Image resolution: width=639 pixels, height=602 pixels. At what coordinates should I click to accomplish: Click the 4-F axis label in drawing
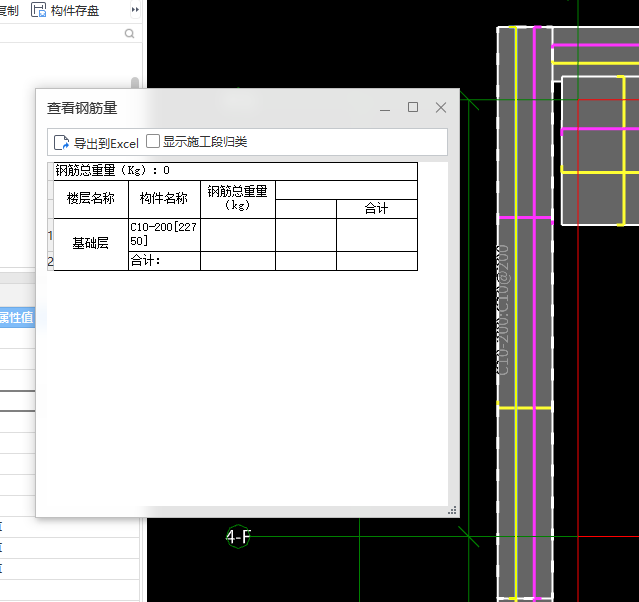point(238,536)
